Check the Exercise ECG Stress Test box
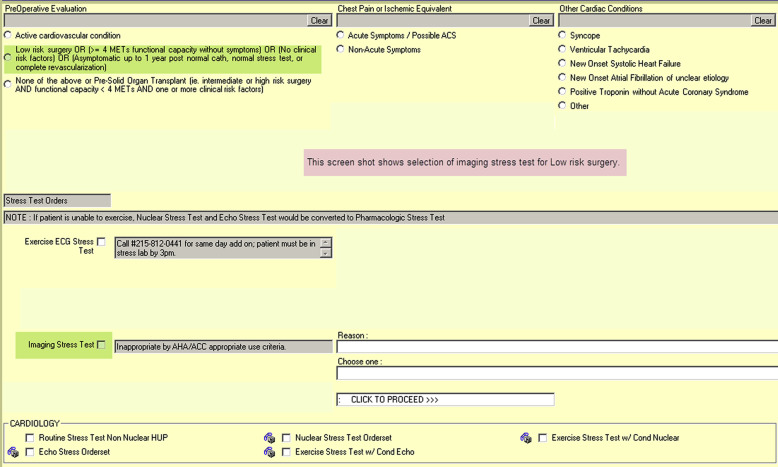 101,242
